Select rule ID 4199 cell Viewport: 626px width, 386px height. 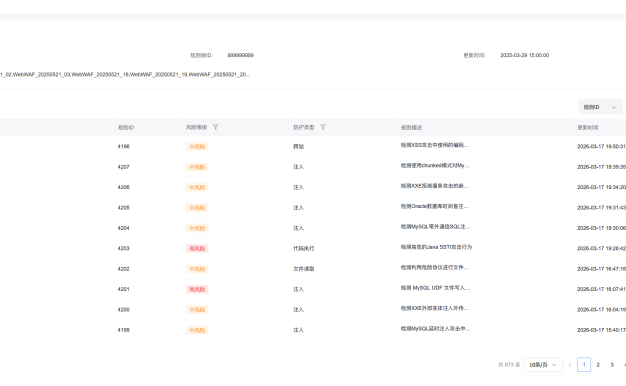pyautogui.click(x=123, y=330)
